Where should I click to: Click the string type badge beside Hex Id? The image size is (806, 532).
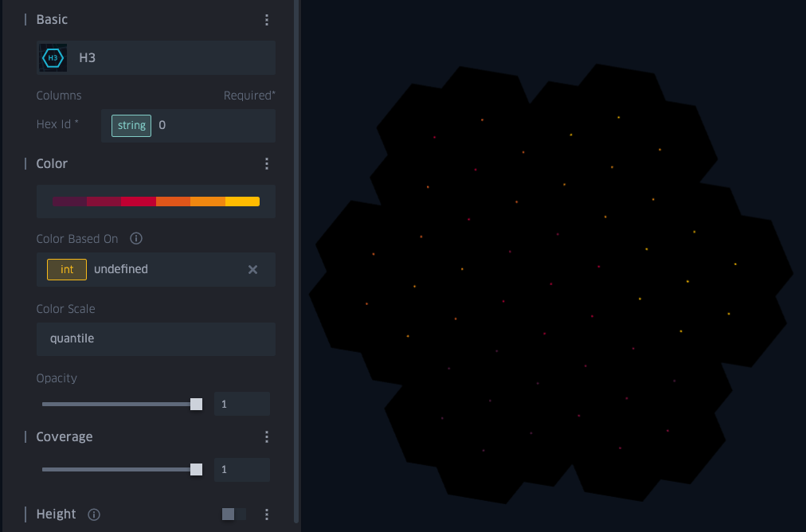point(131,125)
